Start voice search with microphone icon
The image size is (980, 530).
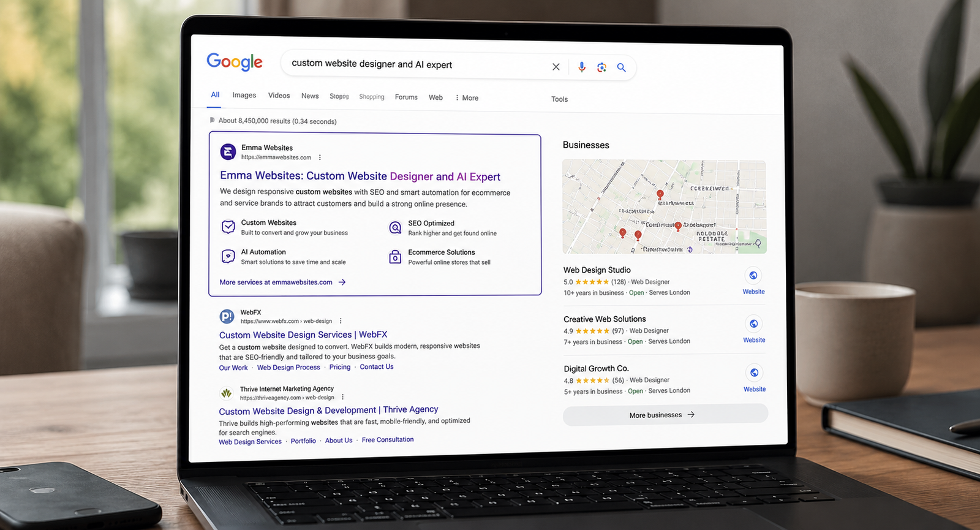(582, 67)
